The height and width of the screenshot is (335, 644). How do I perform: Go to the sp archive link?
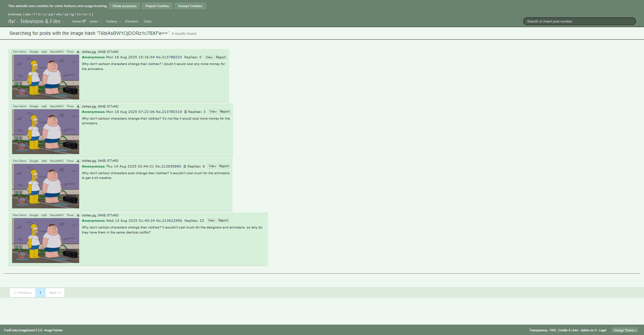coord(66,14)
